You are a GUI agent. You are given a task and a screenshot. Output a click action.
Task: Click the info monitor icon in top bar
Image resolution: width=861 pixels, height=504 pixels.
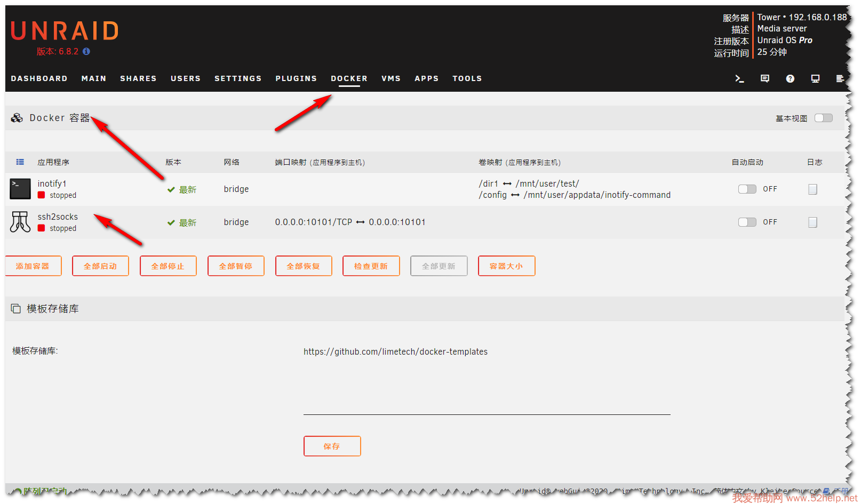pyautogui.click(x=815, y=78)
